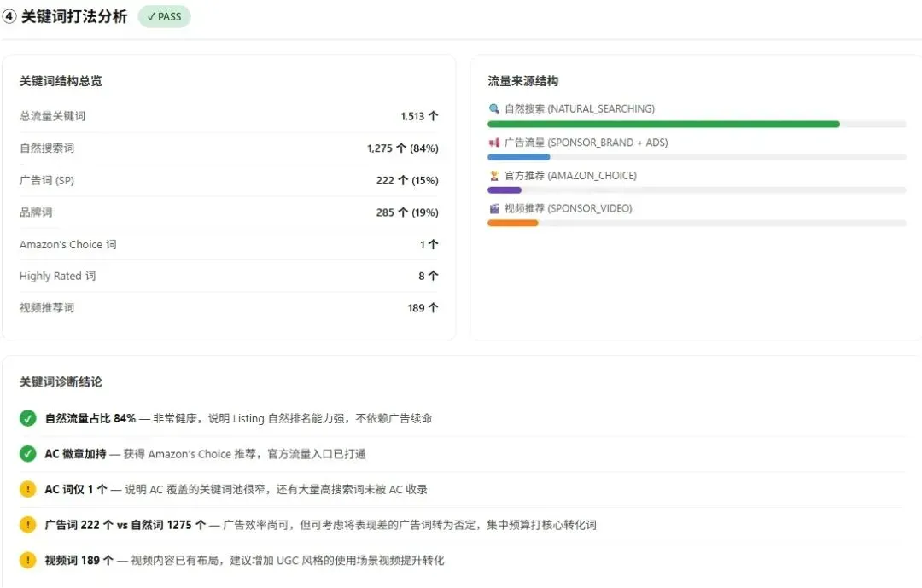This screenshot has width=922, height=588.
Task: Click the 关键词打法分析 section heading
Action: pyautogui.click(x=74, y=16)
